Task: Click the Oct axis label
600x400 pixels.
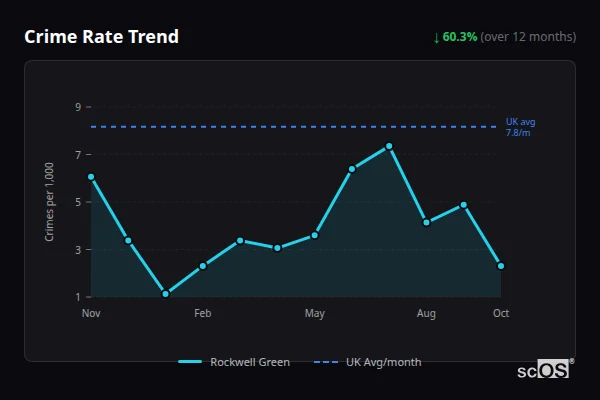Action: pos(501,313)
